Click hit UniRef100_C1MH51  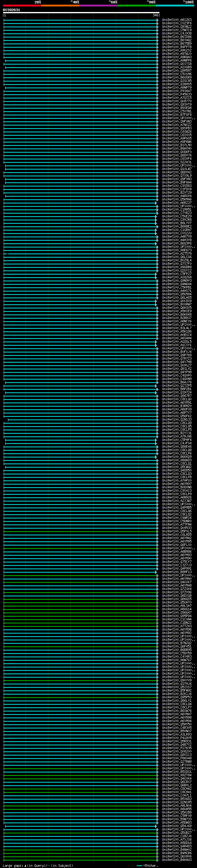tap(177, 210)
